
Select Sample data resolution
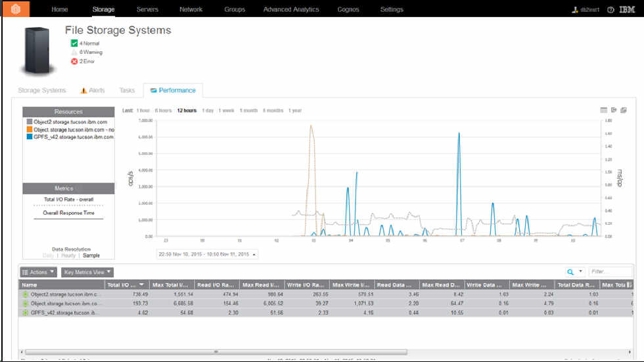pos(91,255)
